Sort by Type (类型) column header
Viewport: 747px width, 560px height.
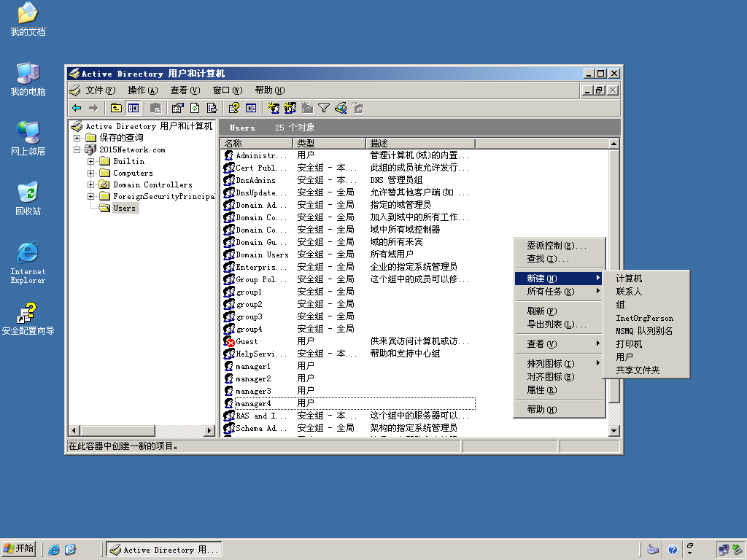point(329,144)
